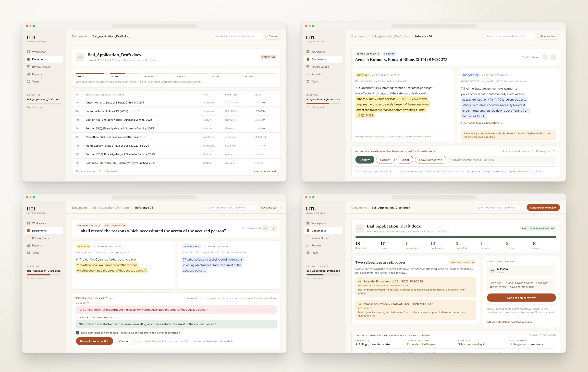Click the DOC file icon beside Bail_Application_Draft.docx, Detecting window

coord(80,57)
